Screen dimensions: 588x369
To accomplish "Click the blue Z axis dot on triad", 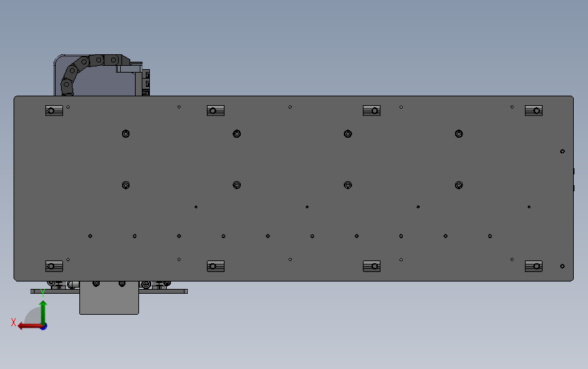I will point(44,327).
